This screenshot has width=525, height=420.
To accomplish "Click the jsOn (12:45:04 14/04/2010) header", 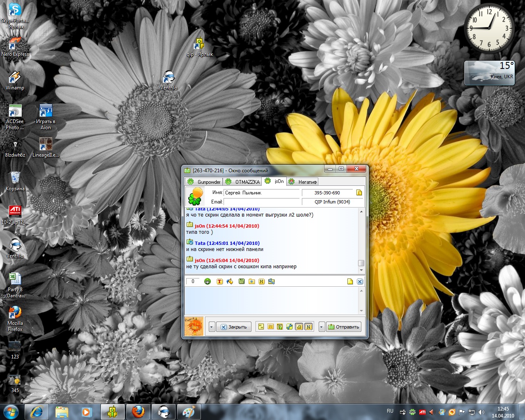I will [227, 260].
